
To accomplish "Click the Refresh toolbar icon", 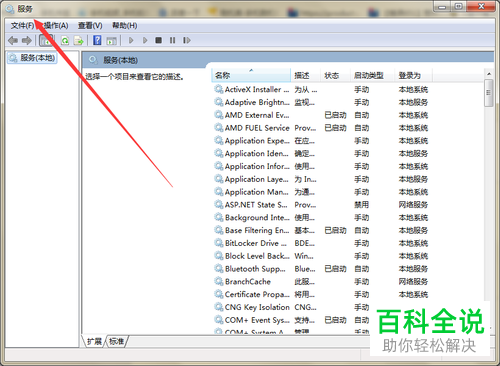I will point(65,40).
